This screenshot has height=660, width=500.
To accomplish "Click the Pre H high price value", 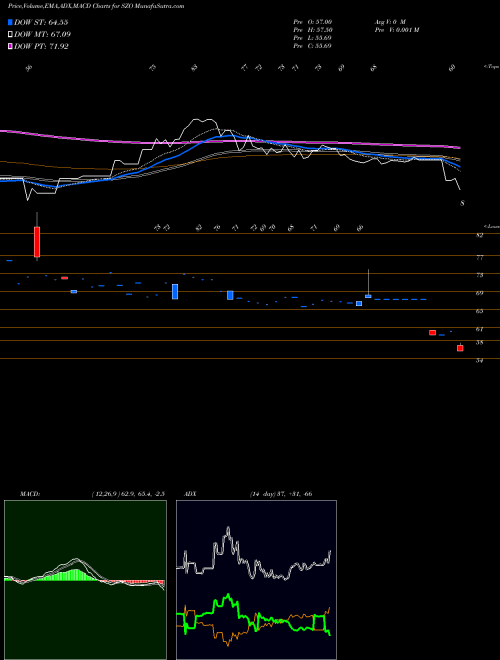I will coord(312,30).
